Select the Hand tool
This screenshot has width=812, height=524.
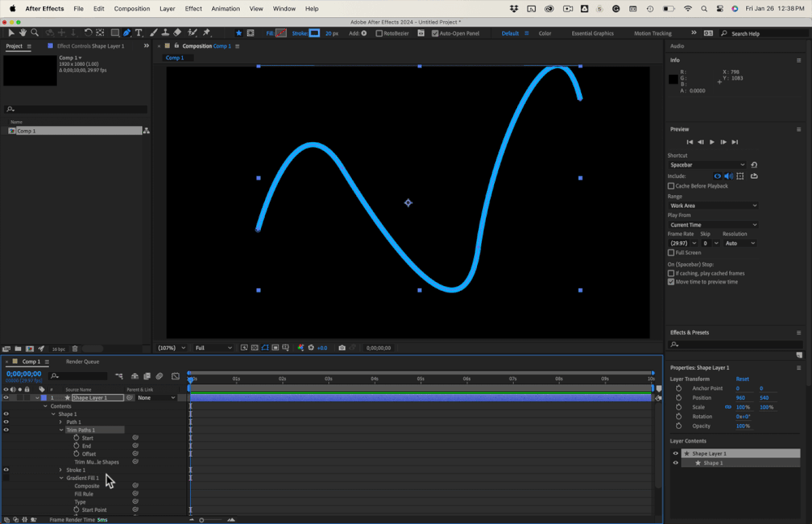click(x=23, y=33)
